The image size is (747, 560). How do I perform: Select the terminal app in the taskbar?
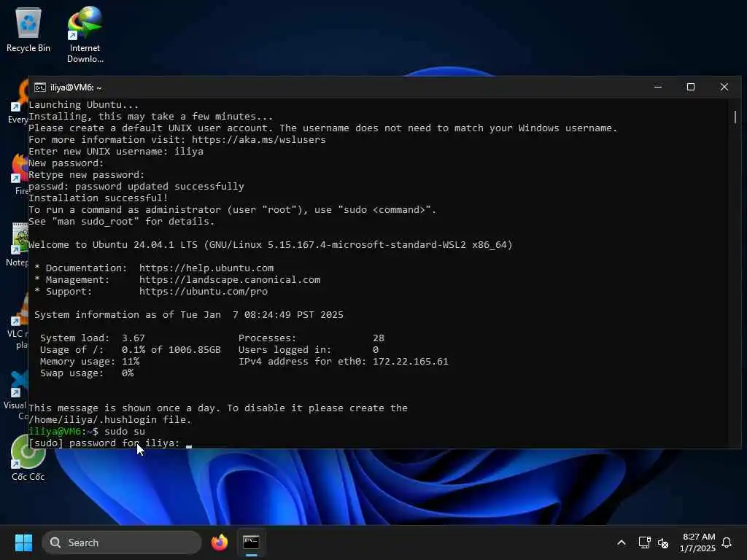(x=251, y=542)
